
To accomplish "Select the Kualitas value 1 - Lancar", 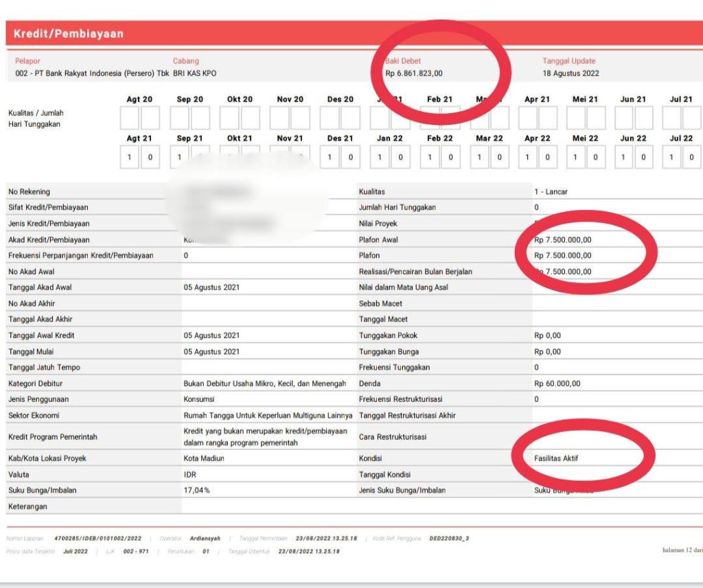I will [x=553, y=192].
